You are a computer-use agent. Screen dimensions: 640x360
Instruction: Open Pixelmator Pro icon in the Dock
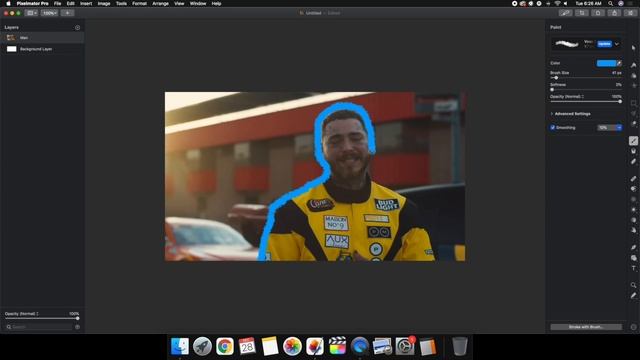pos(315,347)
